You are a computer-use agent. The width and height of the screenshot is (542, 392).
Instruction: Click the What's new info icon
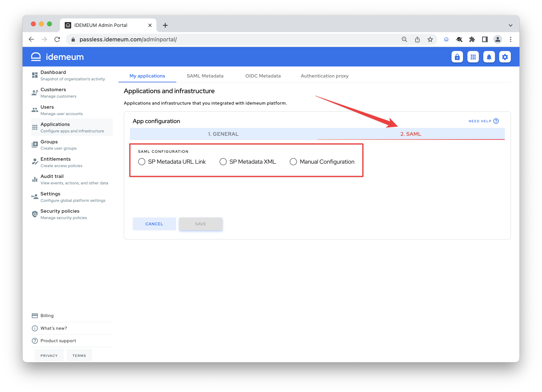(35, 328)
